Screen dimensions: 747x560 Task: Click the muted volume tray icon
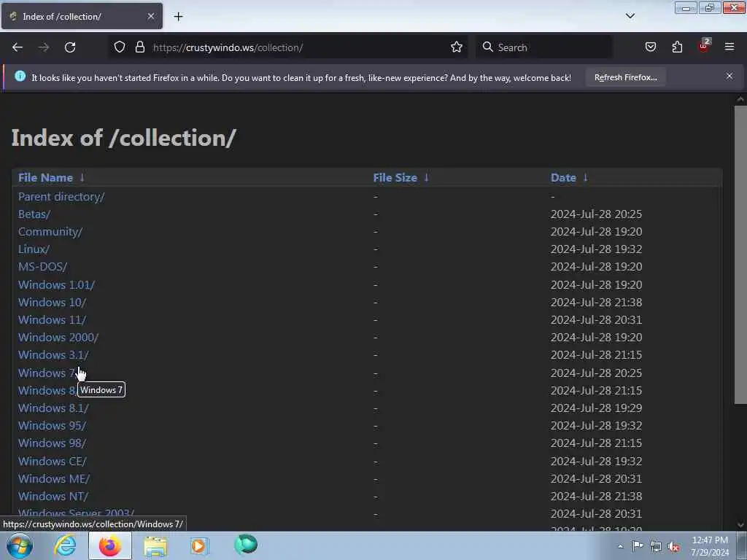673,547
